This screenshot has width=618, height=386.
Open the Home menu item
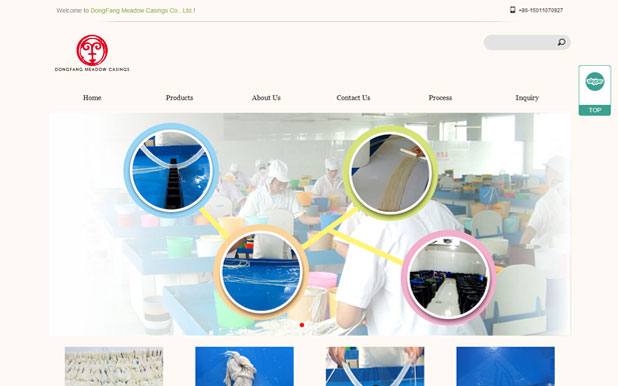point(92,98)
